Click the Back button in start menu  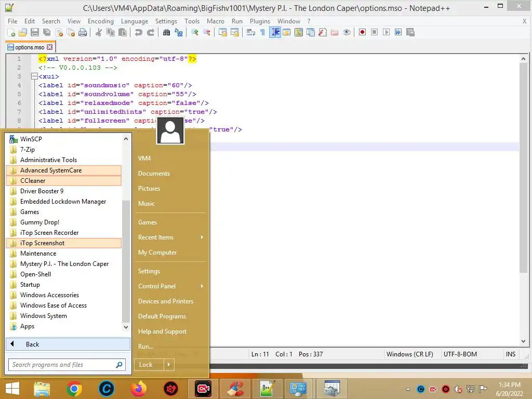click(68, 344)
